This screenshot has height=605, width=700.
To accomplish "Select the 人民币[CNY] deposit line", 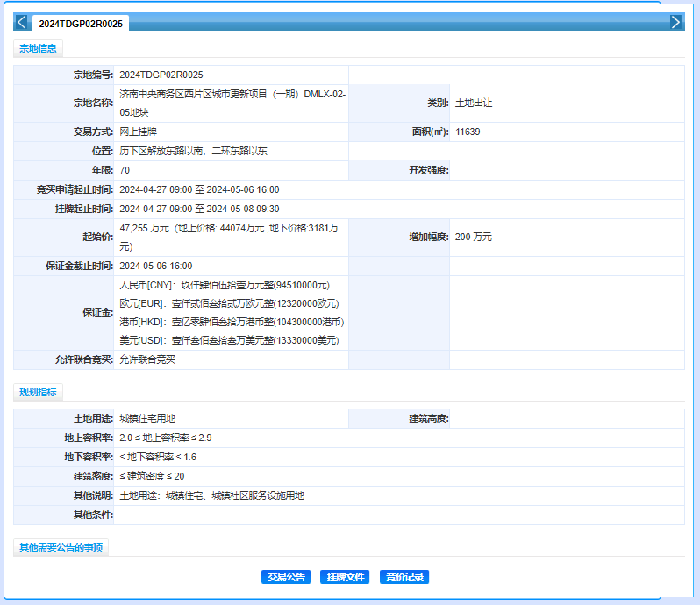I will pos(224,285).
